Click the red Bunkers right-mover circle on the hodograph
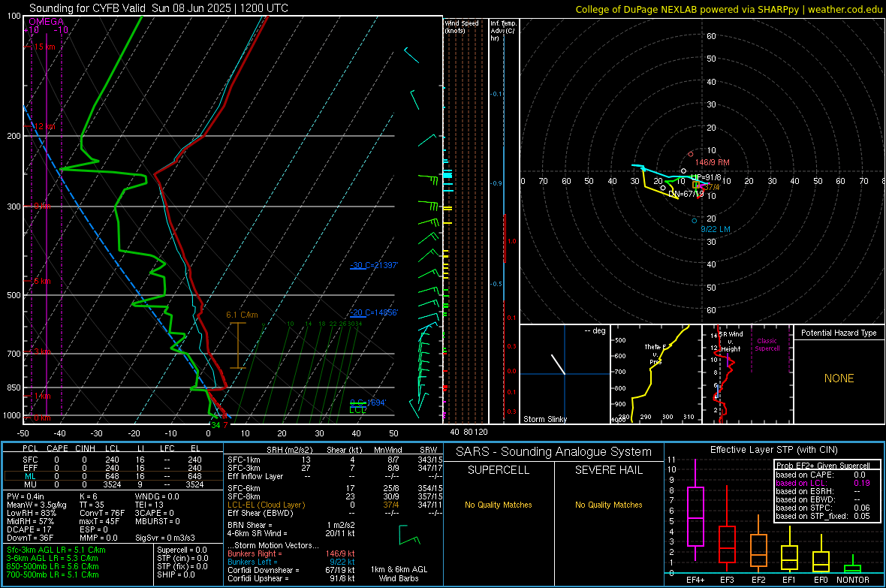Screen dimensions: 886x588 click(691, 154)
